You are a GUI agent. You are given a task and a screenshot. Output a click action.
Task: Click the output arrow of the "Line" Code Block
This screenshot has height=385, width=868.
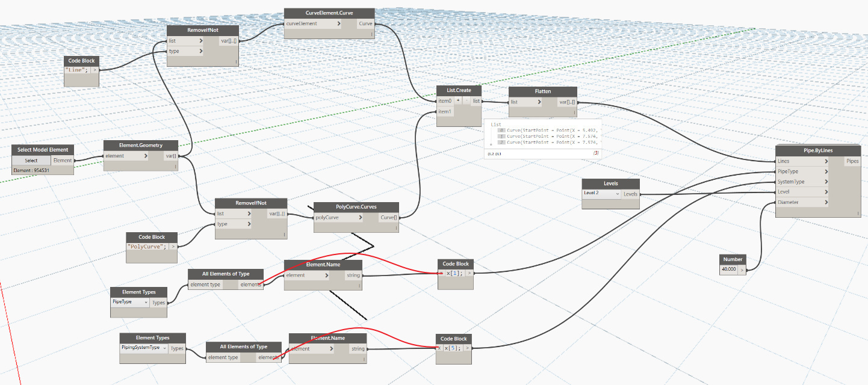pyautogui.click(x=95, y=70)
